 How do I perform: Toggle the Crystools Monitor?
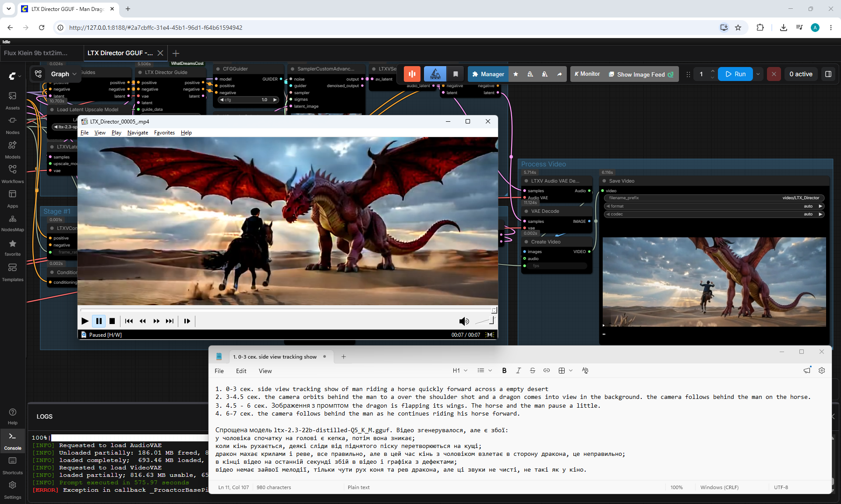(x=587, y=74)
